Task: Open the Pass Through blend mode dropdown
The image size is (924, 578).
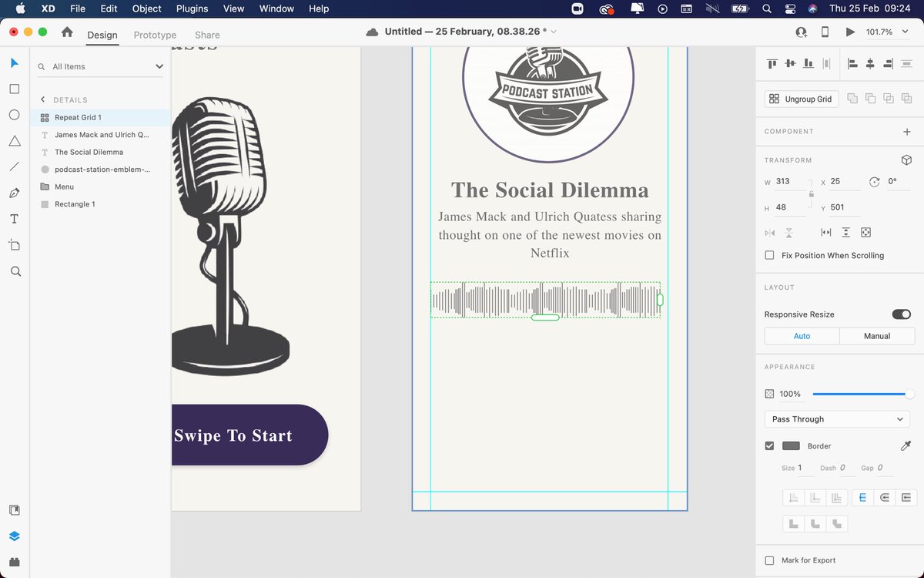Action: (836, 418)
